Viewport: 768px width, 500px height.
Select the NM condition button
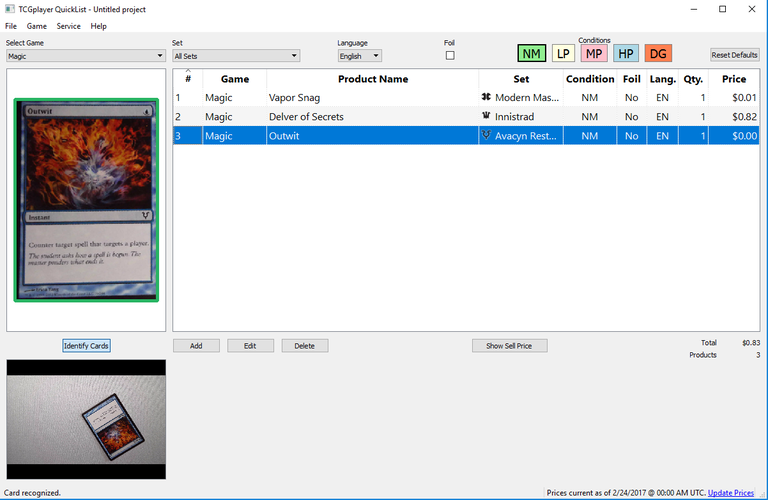pos(531,53)
